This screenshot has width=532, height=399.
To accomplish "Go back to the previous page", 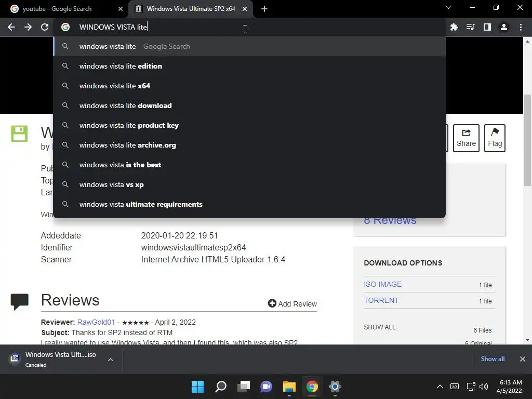I will (x=11, y=27).
